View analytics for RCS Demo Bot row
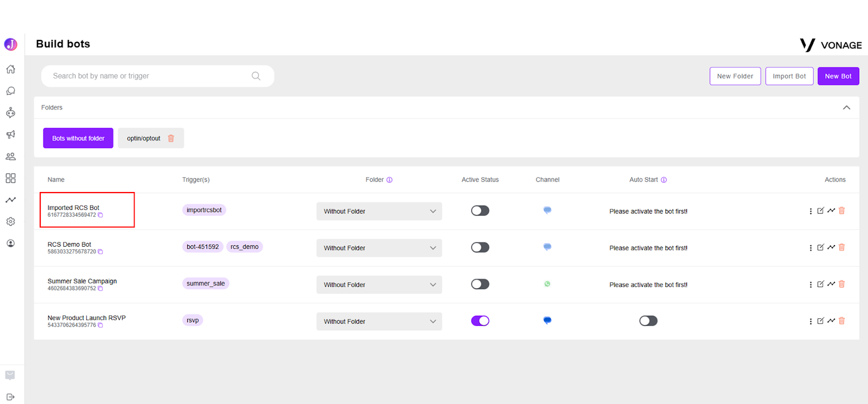Screen dimensions: 868x404 click(831, 247)
